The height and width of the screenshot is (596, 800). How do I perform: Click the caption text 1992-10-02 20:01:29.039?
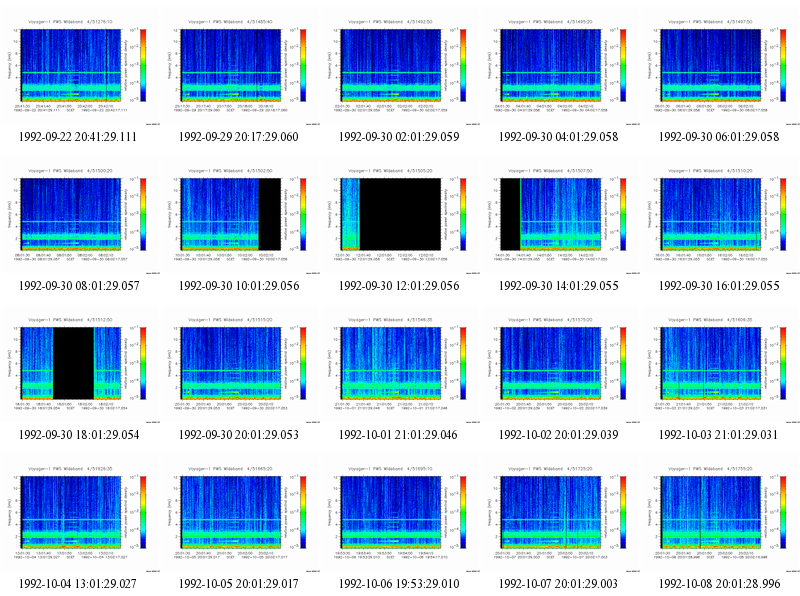pos(558,435)
